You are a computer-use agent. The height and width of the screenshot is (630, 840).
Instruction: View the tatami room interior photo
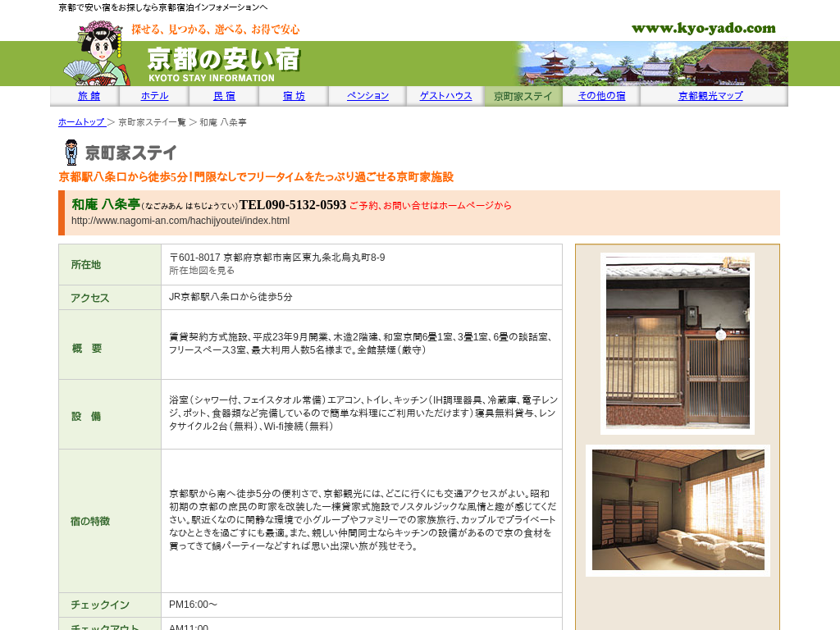pyautogui.click(x=678, y=510)
